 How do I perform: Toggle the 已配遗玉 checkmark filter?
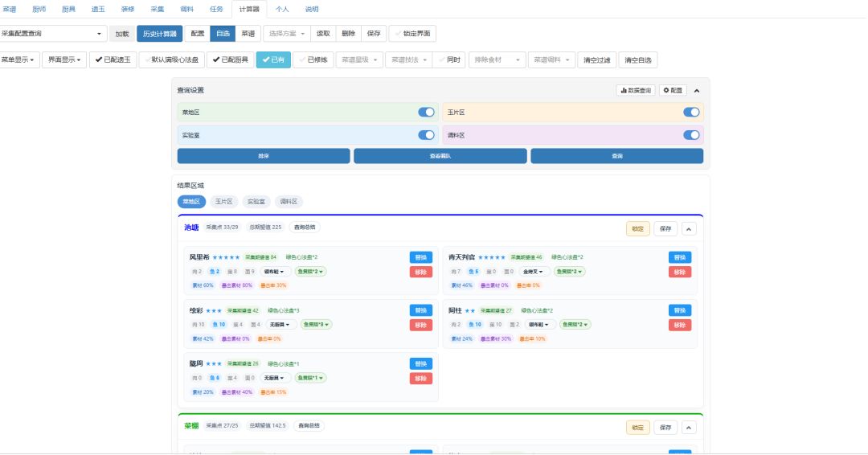tap(113, 59)
